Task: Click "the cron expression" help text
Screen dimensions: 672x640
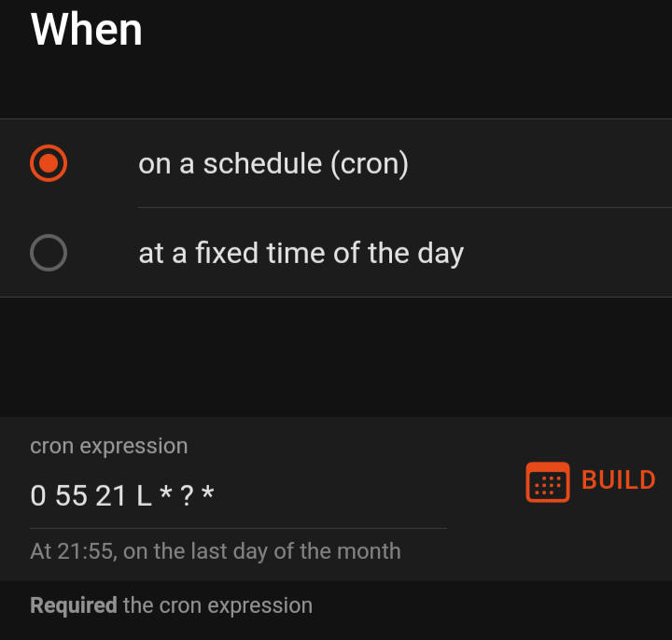Action: tap(217, 605)
